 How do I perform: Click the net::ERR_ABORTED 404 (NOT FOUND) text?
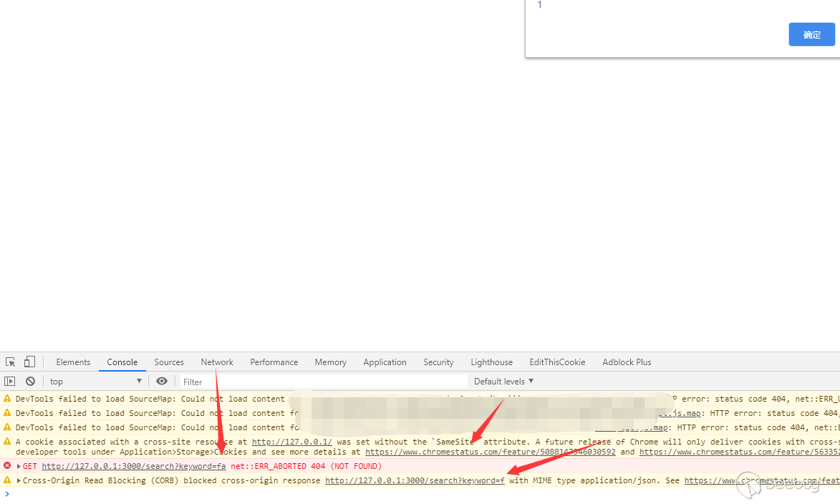tap(306, 466)
